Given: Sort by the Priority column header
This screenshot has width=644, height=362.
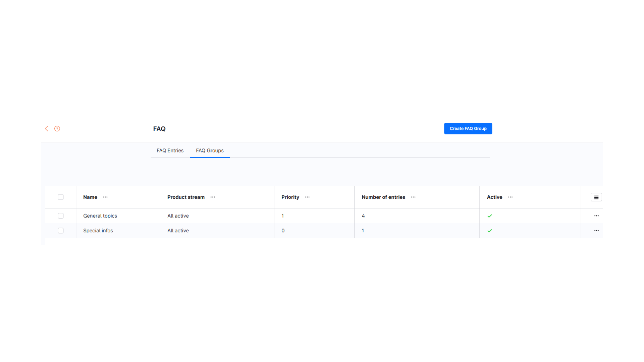Looking at the screenshot, I should 290,197.
